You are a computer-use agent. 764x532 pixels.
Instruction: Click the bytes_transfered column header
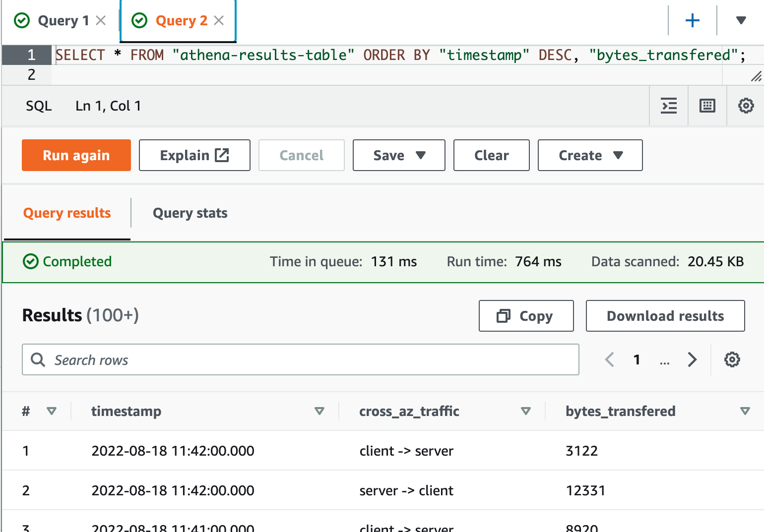621,411
